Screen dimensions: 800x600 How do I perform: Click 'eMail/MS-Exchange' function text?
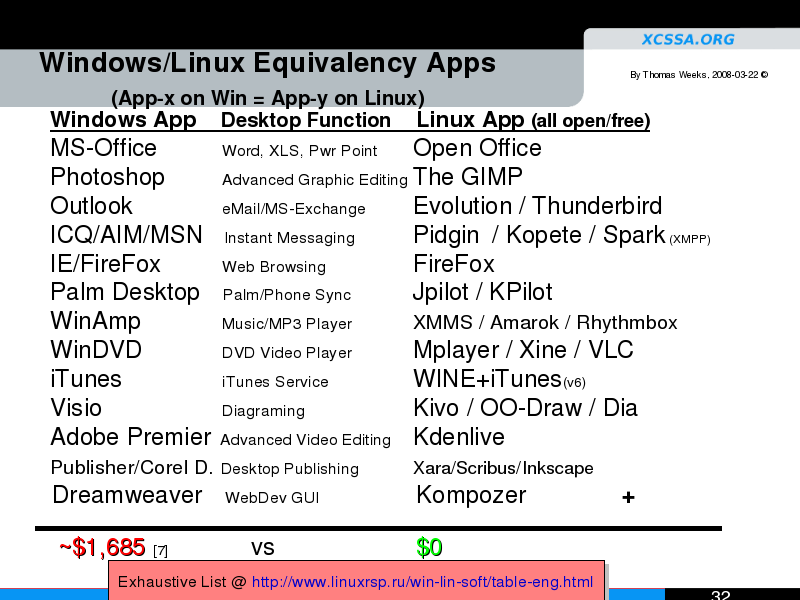click(294, 209)
